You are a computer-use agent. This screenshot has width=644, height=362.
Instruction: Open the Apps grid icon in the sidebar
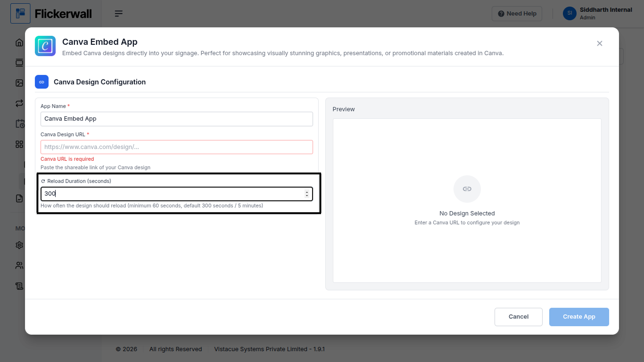[x=19, y=144]
